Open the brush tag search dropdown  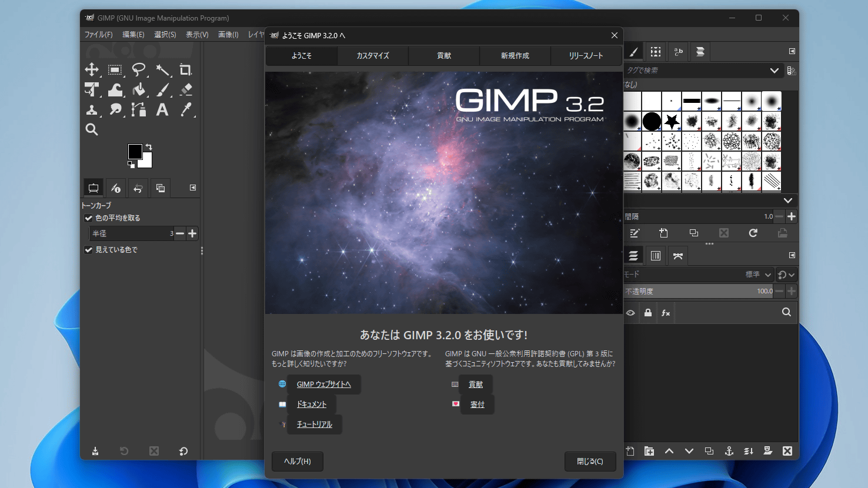(774, 71)
